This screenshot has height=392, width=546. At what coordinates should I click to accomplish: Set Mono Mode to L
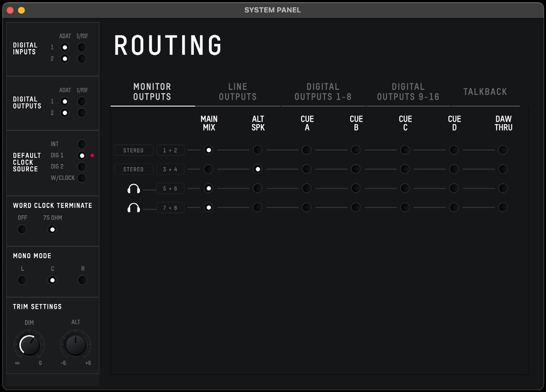pos(22,280)
